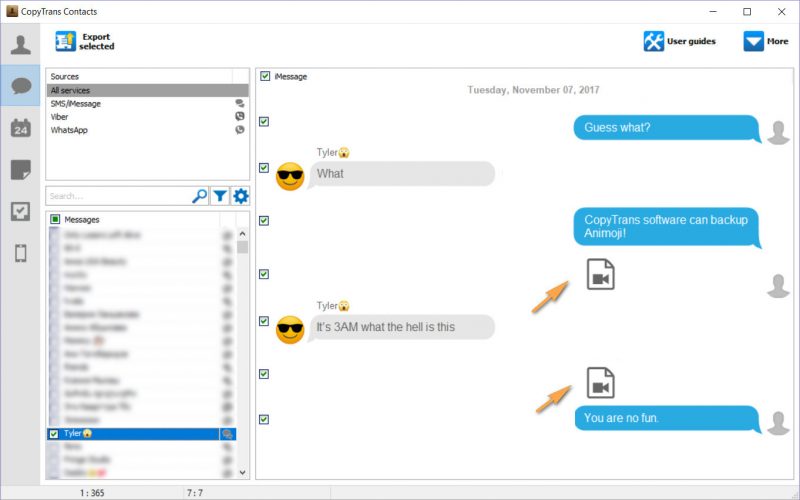The height and width of the screenshot is (500, 800).
Task: Toggle the "Guess what?" message checkbox
Action: pos(264,121)
